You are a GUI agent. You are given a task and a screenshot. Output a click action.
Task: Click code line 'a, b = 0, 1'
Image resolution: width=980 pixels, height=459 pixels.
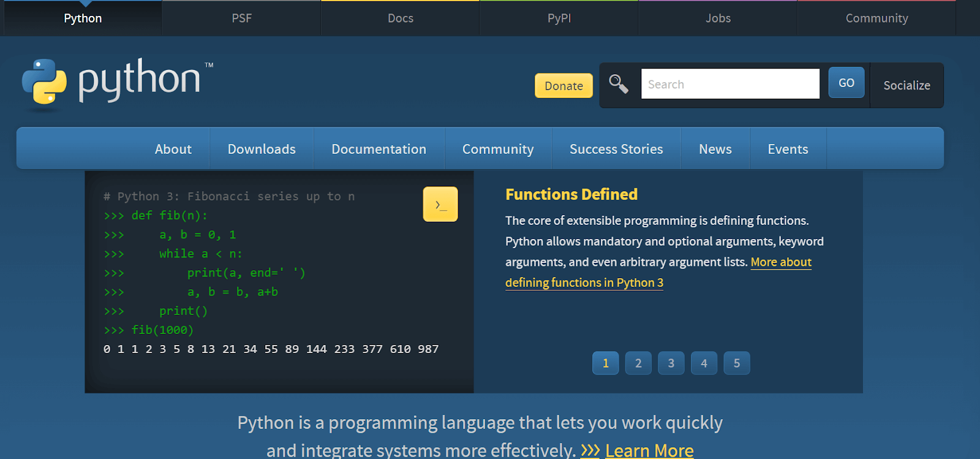coord(198,235)
